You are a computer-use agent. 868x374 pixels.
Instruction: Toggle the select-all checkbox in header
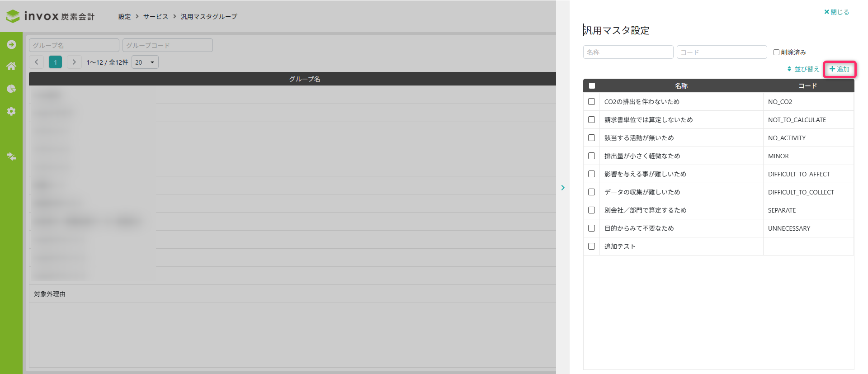[x=592, y=85]
